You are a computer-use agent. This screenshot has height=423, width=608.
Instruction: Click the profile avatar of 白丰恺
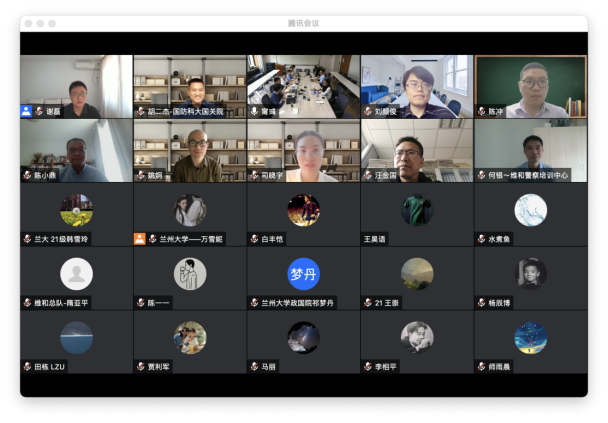304,210
